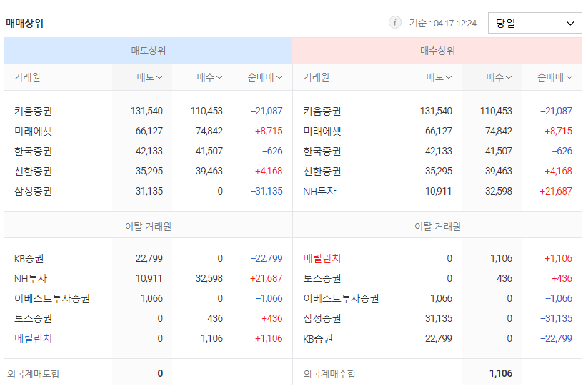Image resolution: width=588 pixels, height=389 pixels.
Task: Click 이베스트투자증권 in the 매도상위 이탈 list
Action: click(x=51, y=298)
